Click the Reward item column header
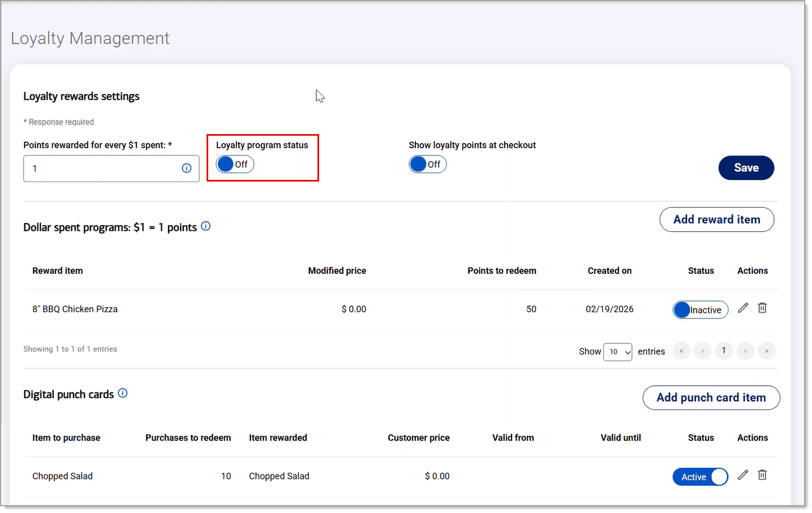Screen dimensions: 812x513 pos(58,271)
